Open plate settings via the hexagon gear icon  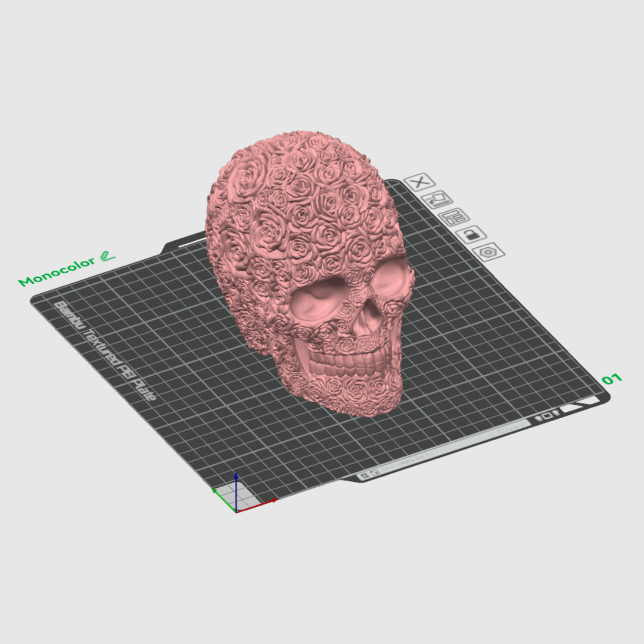(489, 252)
